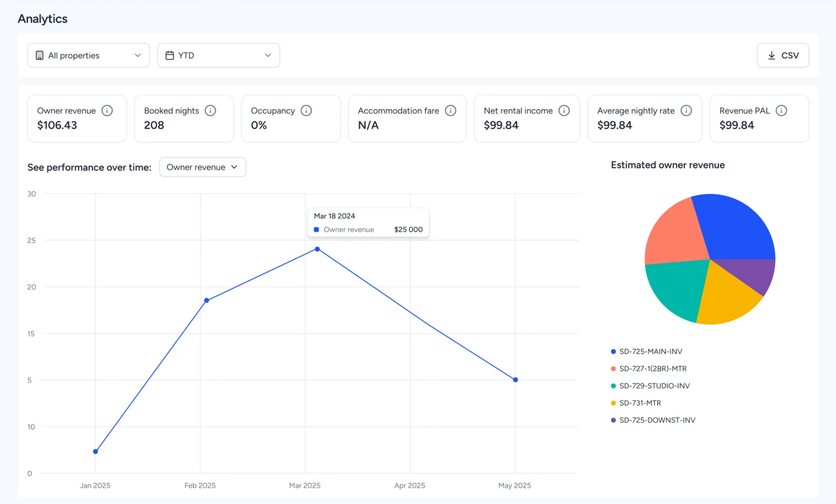Click the Booked nights info icon
The height and width of the screenshot is (504, 836).
[x=210, y=111]
